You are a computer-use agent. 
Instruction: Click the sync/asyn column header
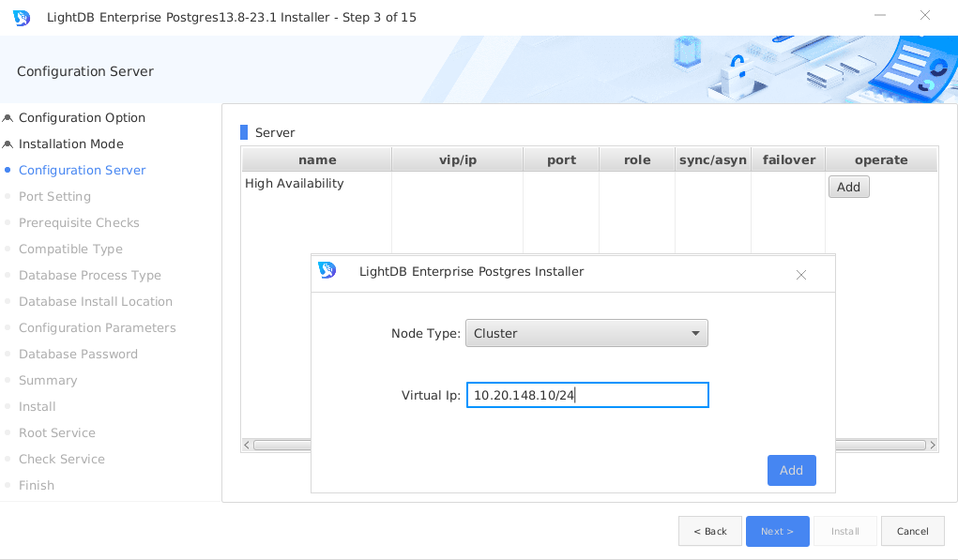[713, 159]
